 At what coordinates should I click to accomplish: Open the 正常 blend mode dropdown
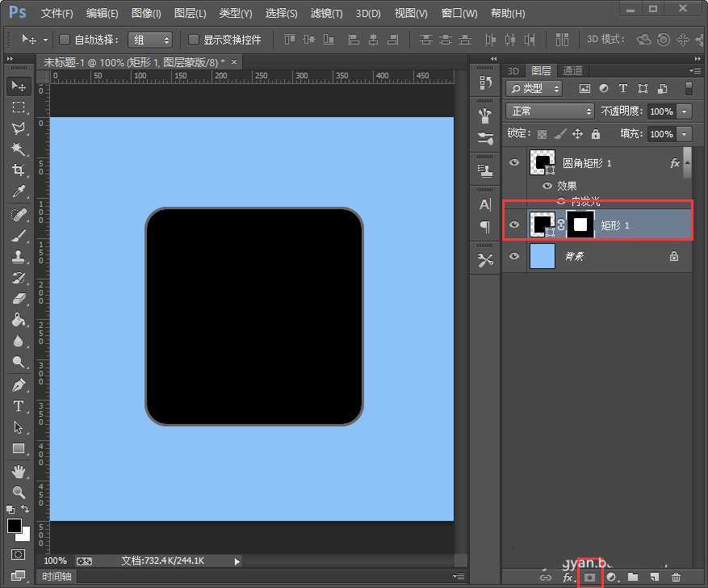coord(550,111)
